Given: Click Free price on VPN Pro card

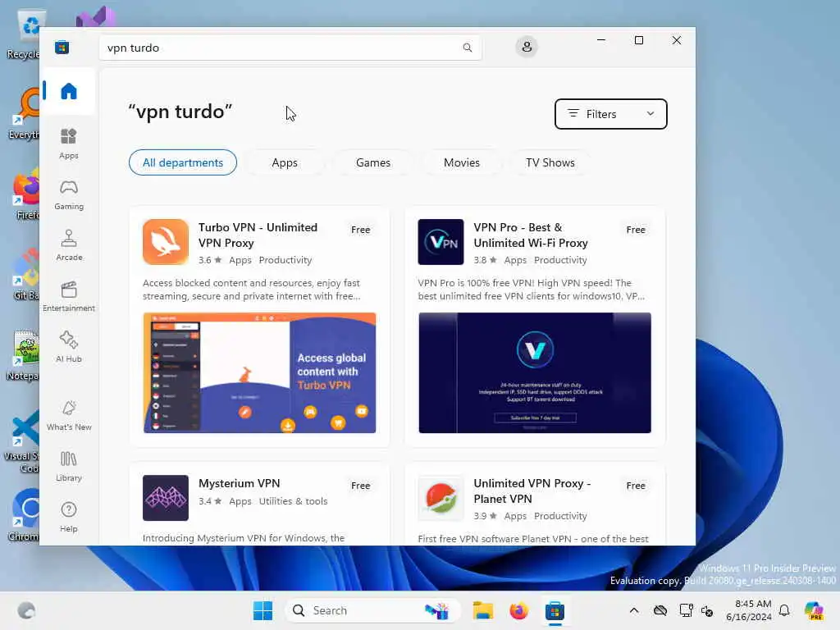Looking at the screenshot, I should tap(636, 230).
